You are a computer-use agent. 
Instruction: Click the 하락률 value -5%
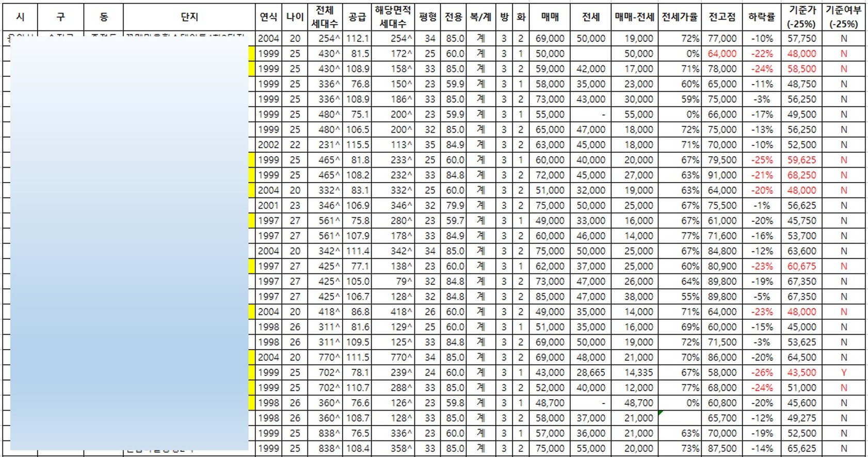pos(762,297)
